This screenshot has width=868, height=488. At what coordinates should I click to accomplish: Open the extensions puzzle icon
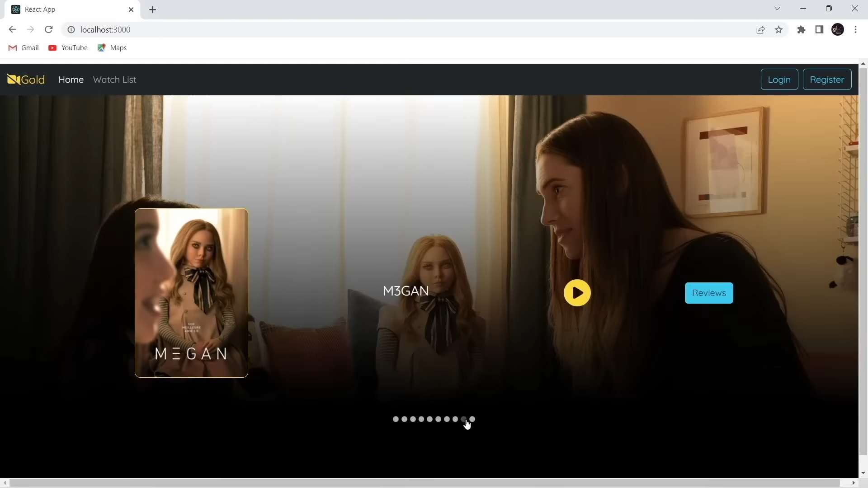click(801, 30)
